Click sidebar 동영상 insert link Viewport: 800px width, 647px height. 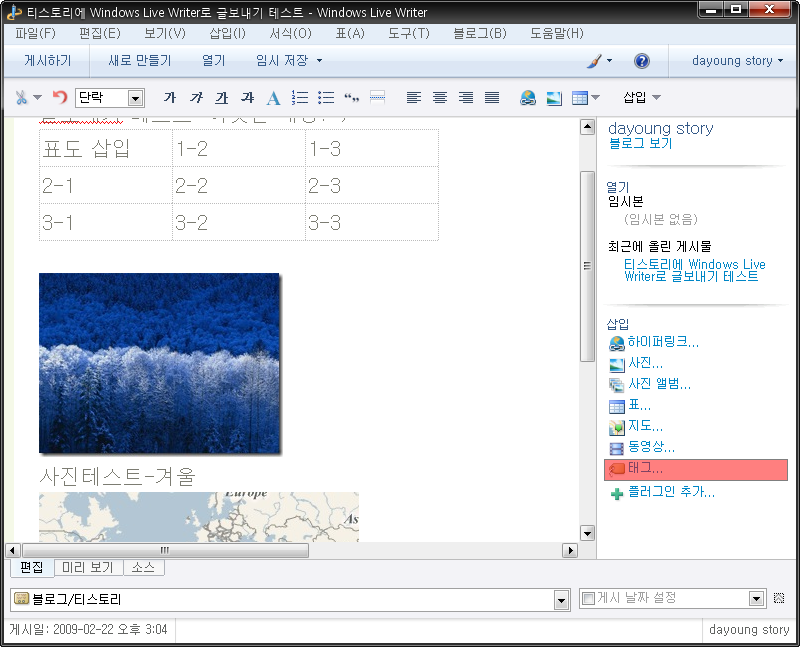pyautogui.click(x=651, y=447)
